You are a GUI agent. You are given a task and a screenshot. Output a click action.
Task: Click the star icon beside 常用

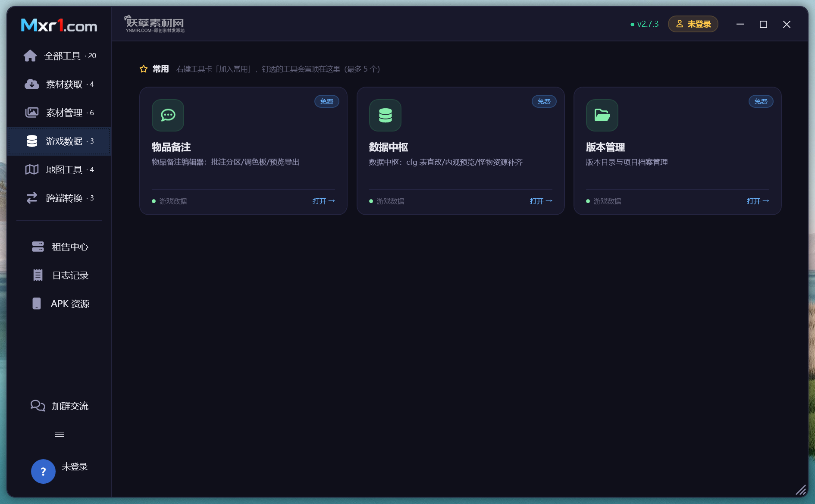pyautogui.click(x=144, y=69)
